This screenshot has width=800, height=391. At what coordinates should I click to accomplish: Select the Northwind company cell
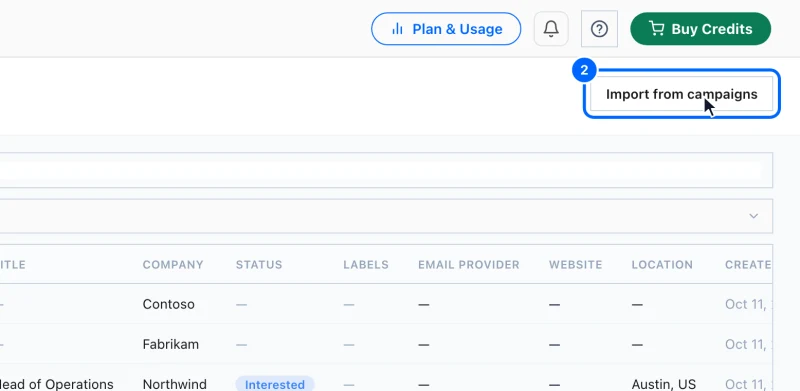coord(174,384)
